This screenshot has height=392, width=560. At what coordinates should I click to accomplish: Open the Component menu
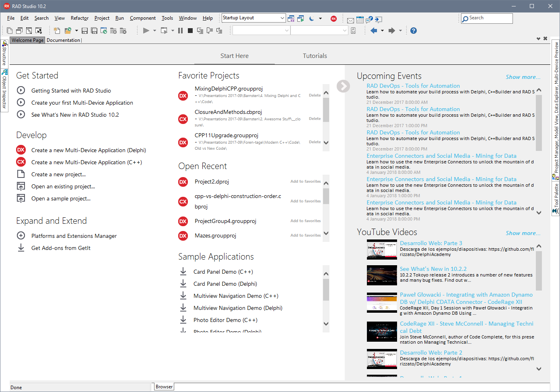pyautogui.click(x=143, y=18)
